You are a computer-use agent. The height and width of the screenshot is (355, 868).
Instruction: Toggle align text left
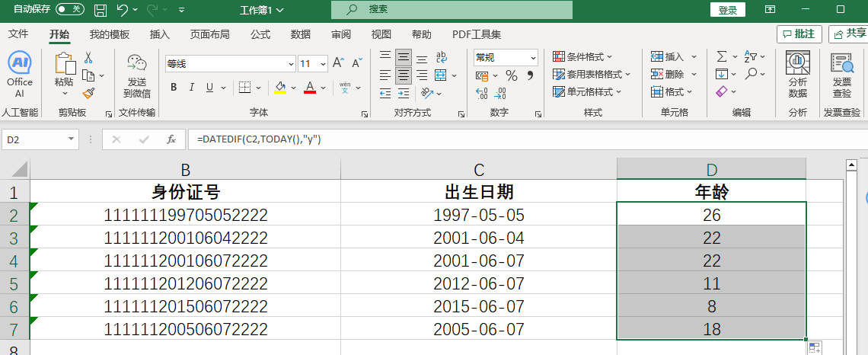(385, 75)
